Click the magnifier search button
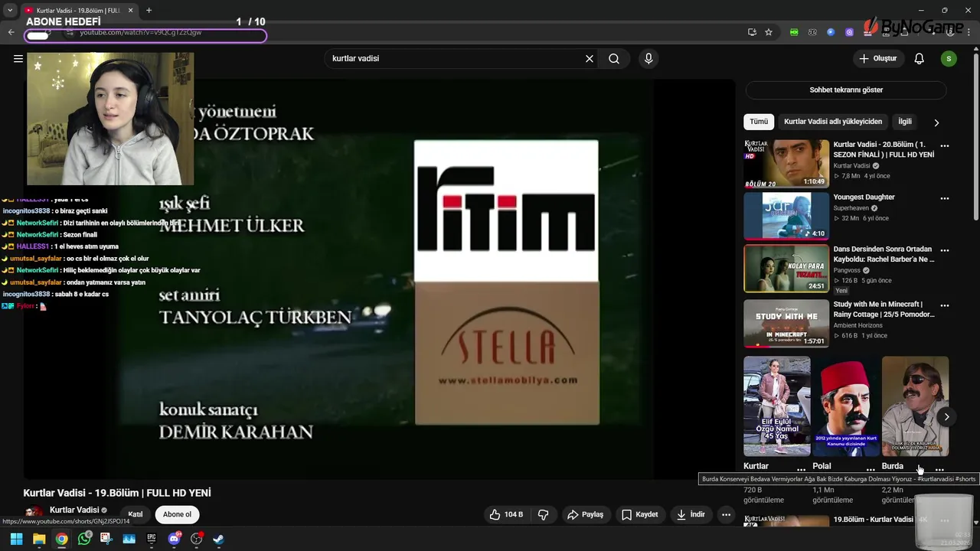980x551 pixels. pos(614,58)
